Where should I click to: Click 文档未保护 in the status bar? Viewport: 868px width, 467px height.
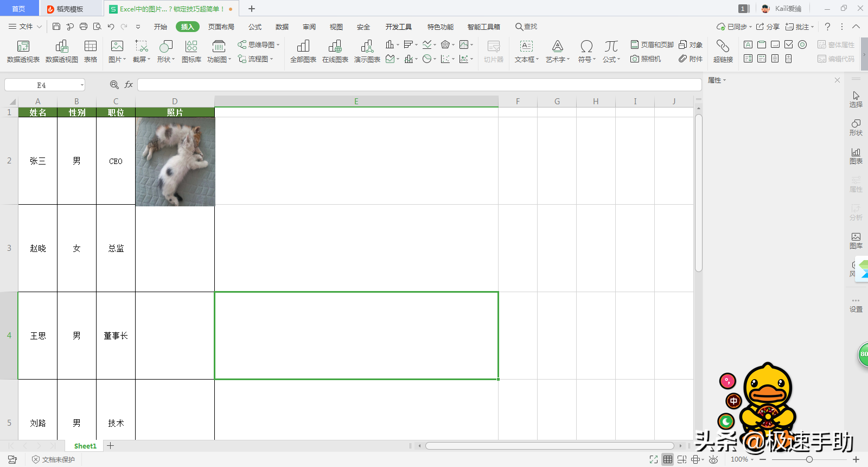(53, 459)
